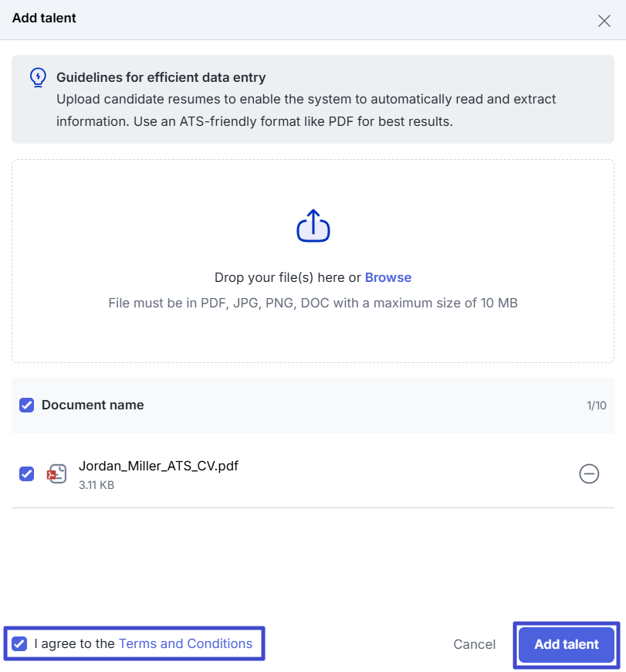626x672 pixels.
Task: Toggle the I agree to terms checkbox
Action: click(19, 643)
